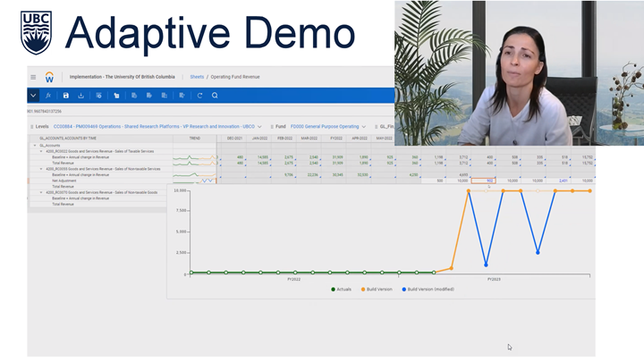Click the 32,530 value under APR-2022
Image resolution: width=644 pixels, height=362 pixels.
coord(362,175)
